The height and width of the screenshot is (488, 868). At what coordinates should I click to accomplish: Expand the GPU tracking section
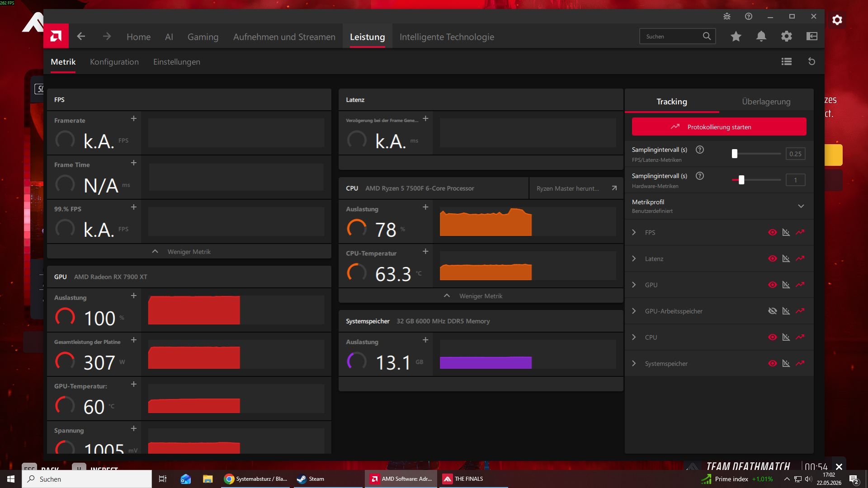tap(634, 285)
